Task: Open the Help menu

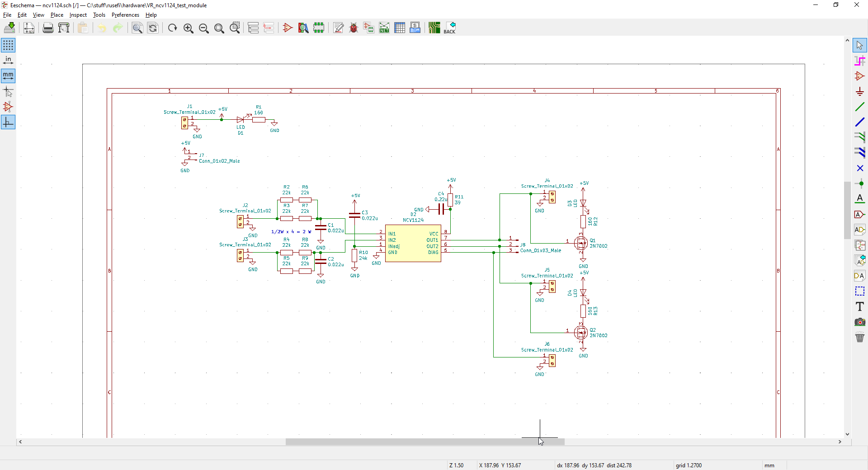Action: click(151, 15)
